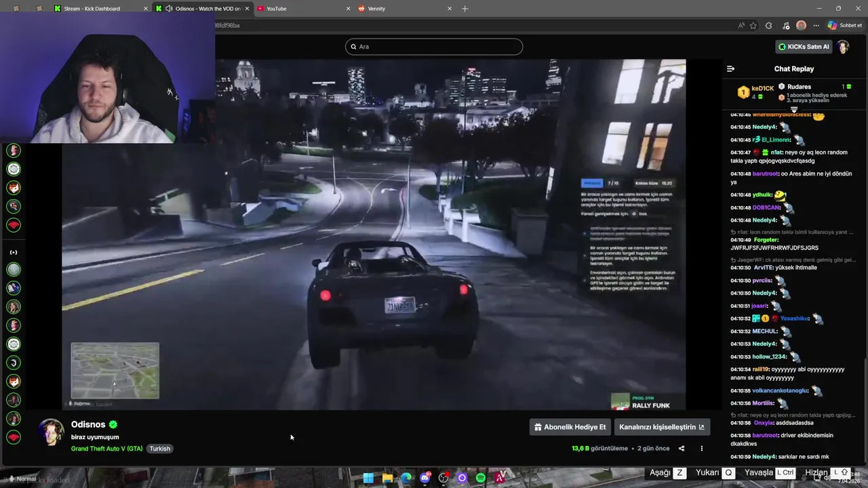Switch to the Odisnos VOD tab
This screenshot has height=488, width=868.
pyautogui.click(x=202, y=9)
